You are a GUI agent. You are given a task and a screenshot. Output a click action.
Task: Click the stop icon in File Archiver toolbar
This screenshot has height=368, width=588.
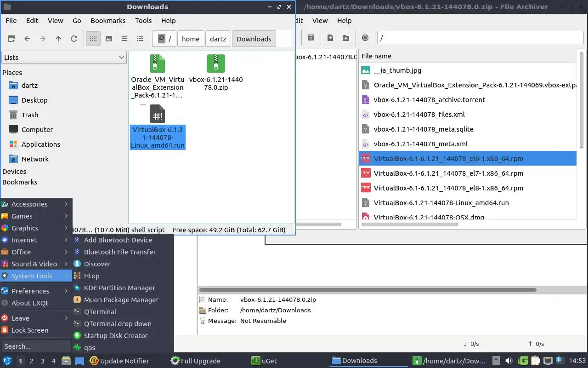[x=365, y=38]
